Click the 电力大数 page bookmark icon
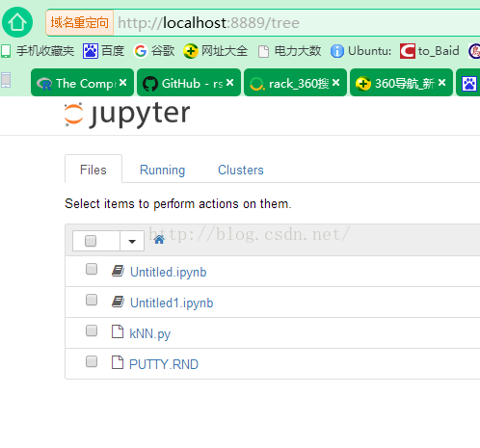This screenshot has height=448, width=480. click(x=263, y=51)
